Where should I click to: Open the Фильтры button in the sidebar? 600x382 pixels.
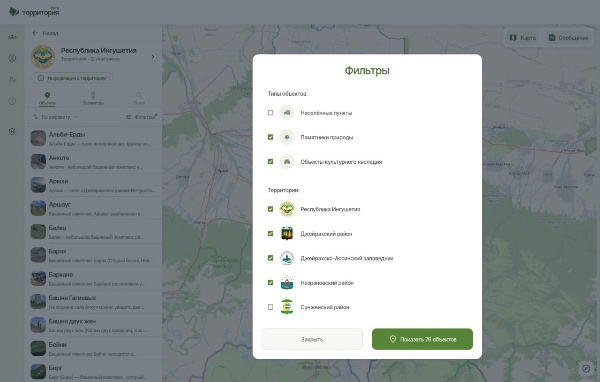tap(141, 117)
